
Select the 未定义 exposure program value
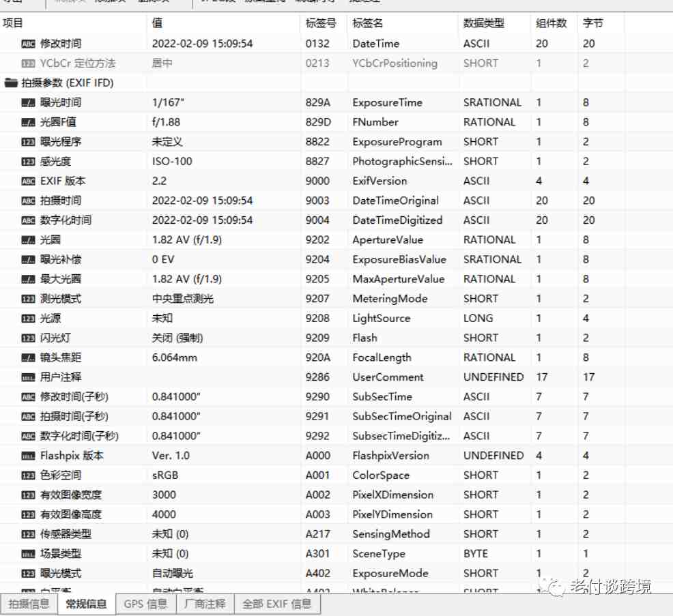(167, 142)
